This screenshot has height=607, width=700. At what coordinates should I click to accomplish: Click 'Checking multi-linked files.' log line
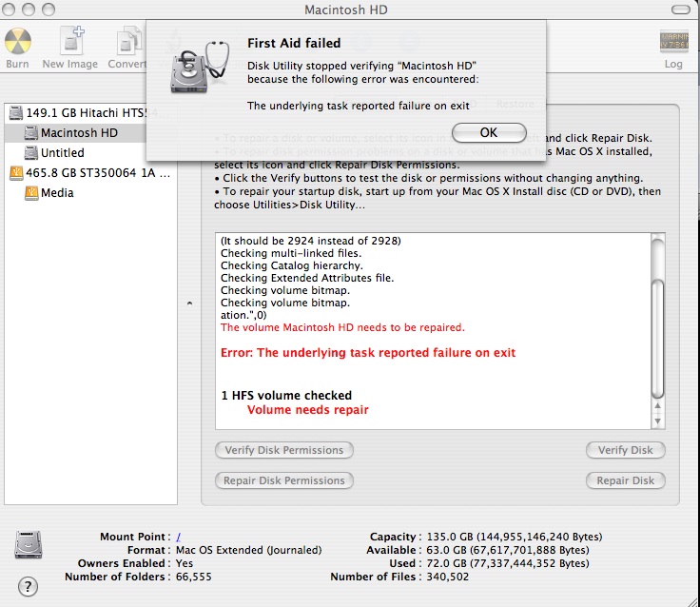click(x=291, y=253)
